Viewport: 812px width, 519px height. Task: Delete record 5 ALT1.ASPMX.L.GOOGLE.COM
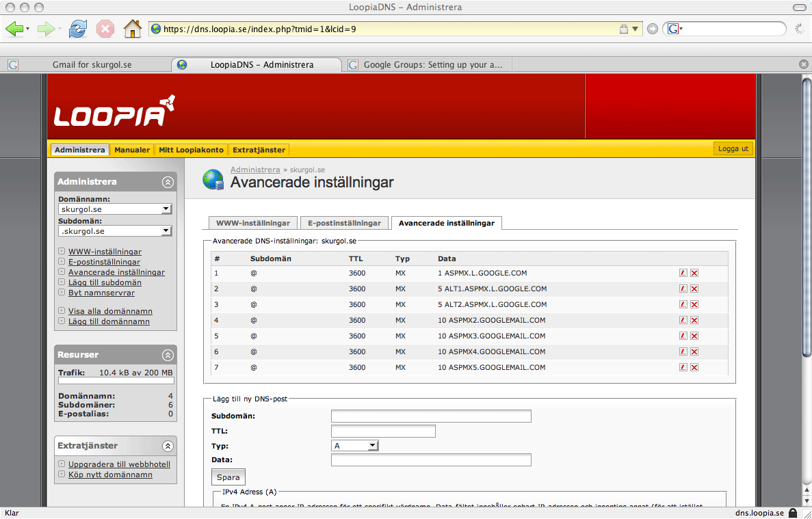point(694,289)
